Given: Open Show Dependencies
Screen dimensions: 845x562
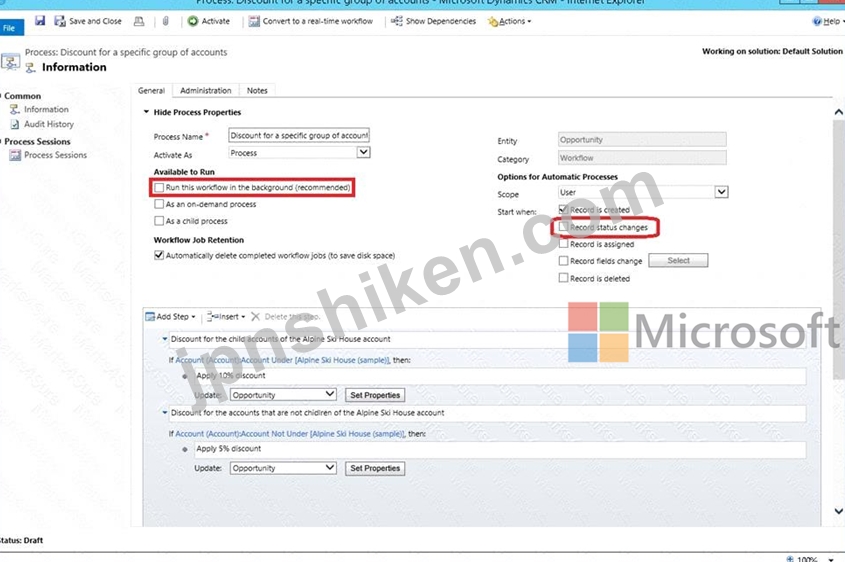Looking at the screenshot, I should pos(434,21).
